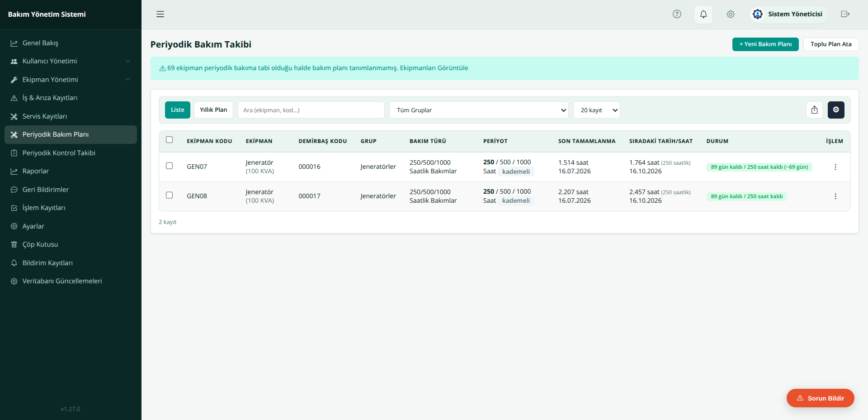Click the logout icon in header

(x=845, y=14)
